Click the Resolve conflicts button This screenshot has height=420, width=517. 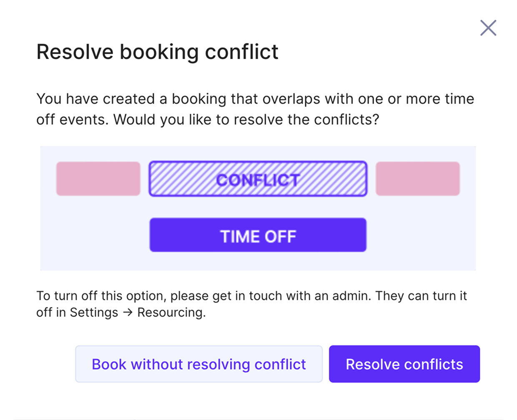pyautogui.click(x=404, y=364)
